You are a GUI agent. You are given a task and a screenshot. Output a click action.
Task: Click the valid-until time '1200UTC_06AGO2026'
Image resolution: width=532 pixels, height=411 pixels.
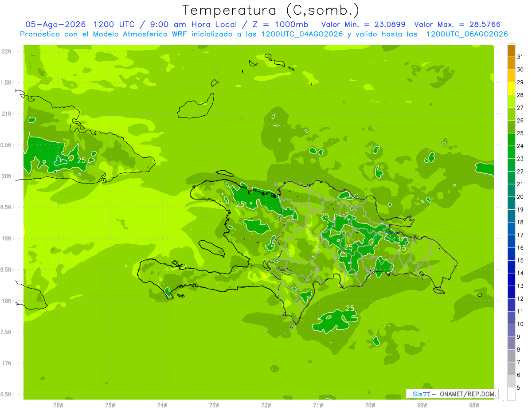[467, 34]
